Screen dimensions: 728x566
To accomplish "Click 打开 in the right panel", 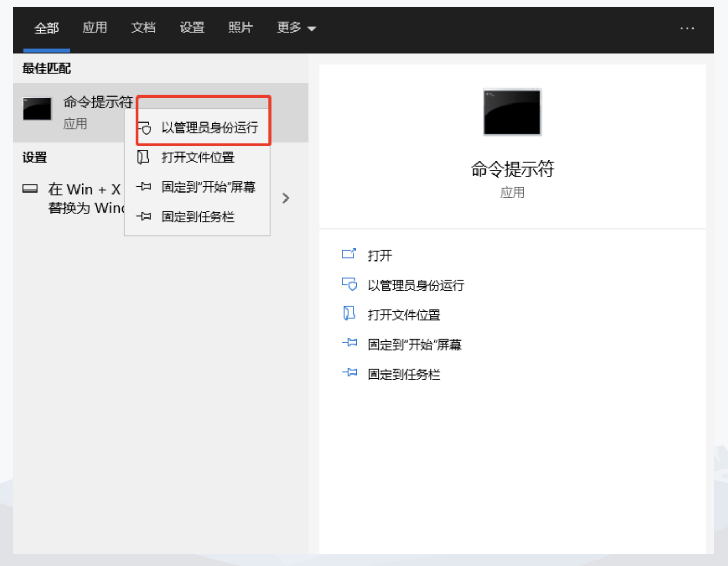I will [x=380, y=256].
